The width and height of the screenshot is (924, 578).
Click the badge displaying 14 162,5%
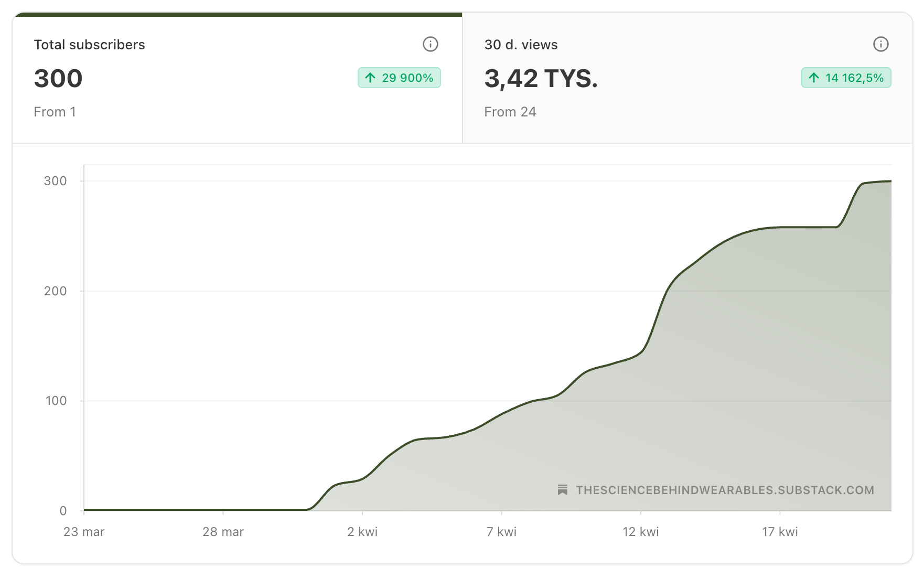pos(845,78)
